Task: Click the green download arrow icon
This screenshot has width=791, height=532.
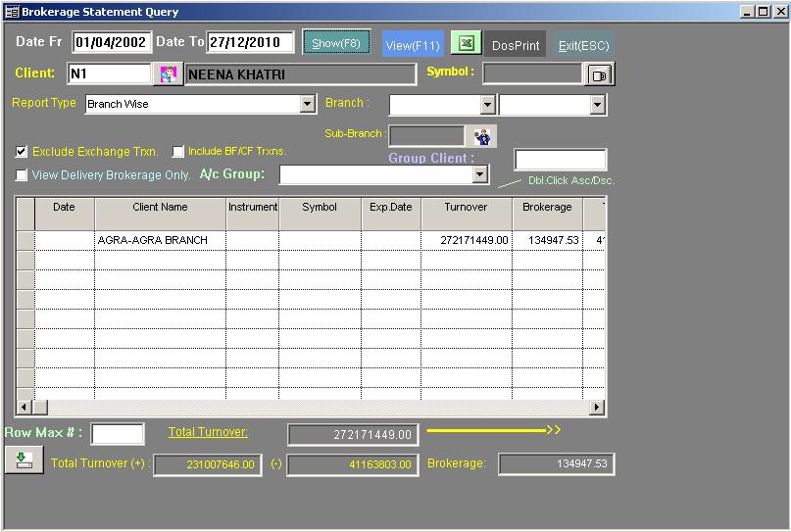Action: pyautogui.click(x=24, y=459)
